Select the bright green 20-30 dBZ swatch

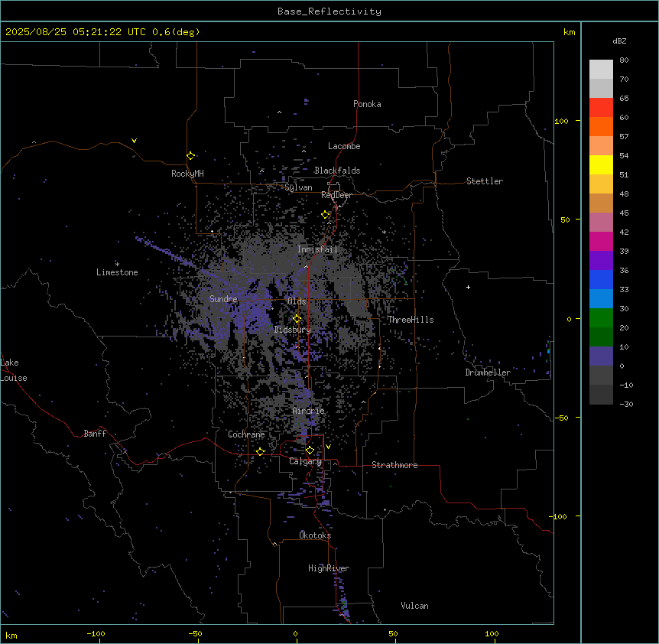(601, 318)
